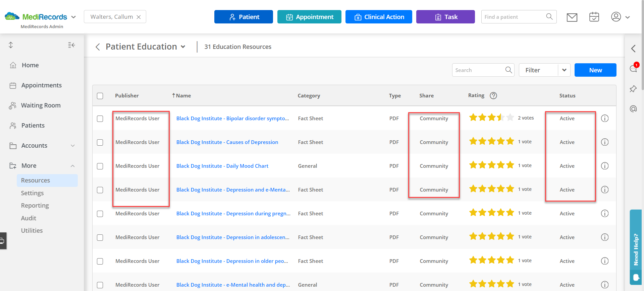Tick checkbox for Causes of Depression row

[100, 142]
